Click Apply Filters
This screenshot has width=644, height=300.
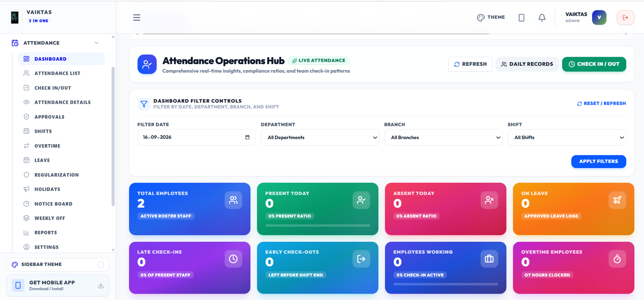coord(599,162)
